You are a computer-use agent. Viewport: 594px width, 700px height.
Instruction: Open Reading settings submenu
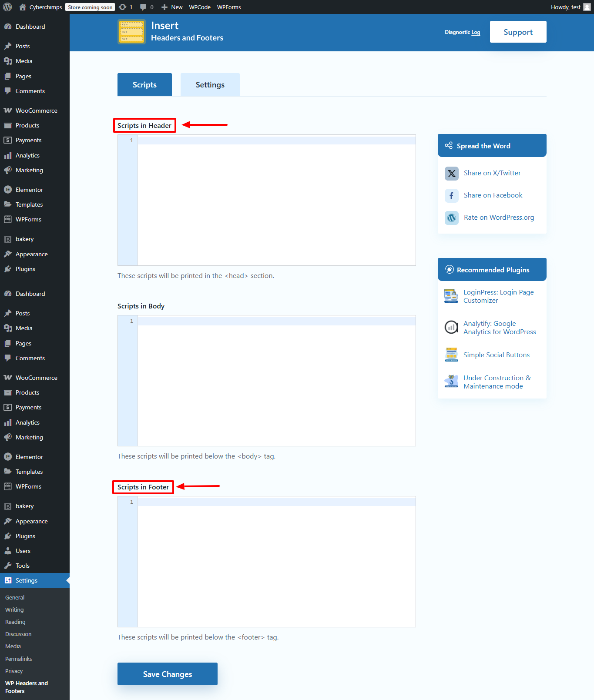(15, 622)
